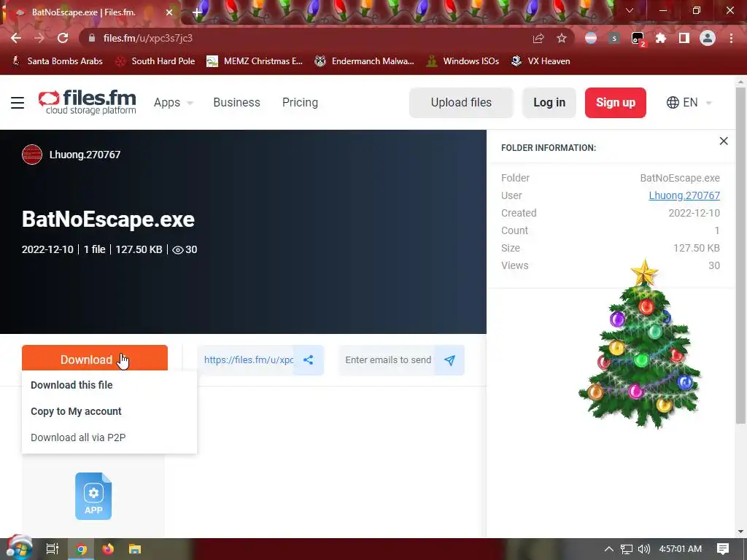Viewport: 747px width, 560px height.
Task: Open the S extension icon
Action: tap(614, 38)
